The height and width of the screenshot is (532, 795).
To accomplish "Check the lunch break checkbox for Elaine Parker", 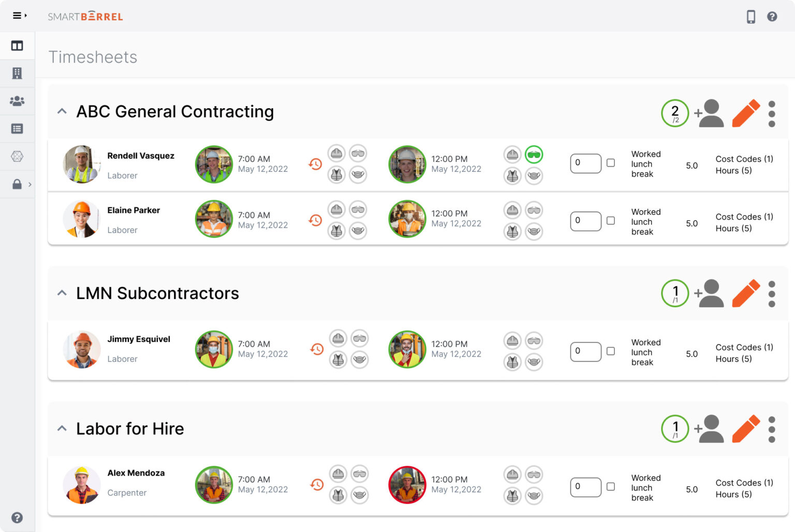I will [x=611, y=221].
